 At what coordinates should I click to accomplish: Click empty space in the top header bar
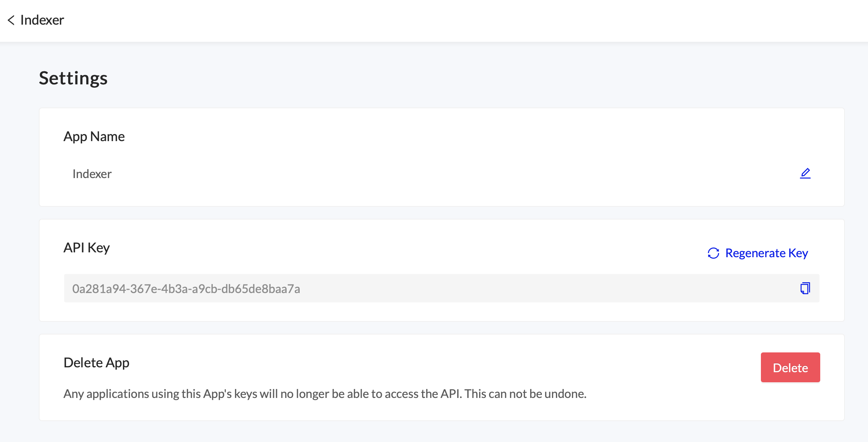pyautogui.click(x=448, y=20)
